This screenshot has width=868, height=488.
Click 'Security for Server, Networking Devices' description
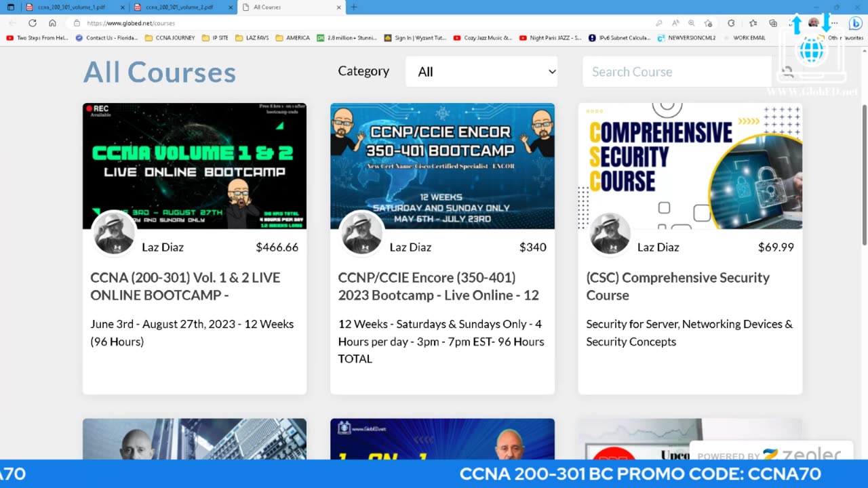pyautogui.click(x=689, y=333)
